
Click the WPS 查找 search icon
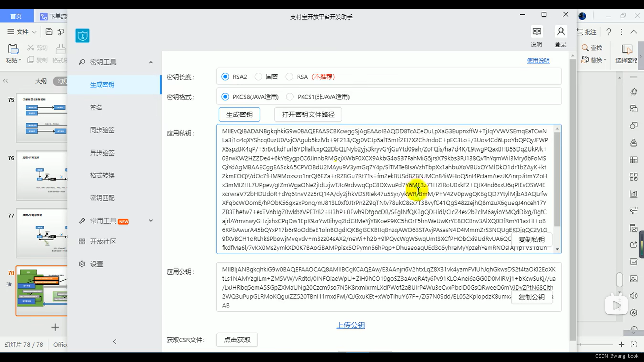[585, 48]
